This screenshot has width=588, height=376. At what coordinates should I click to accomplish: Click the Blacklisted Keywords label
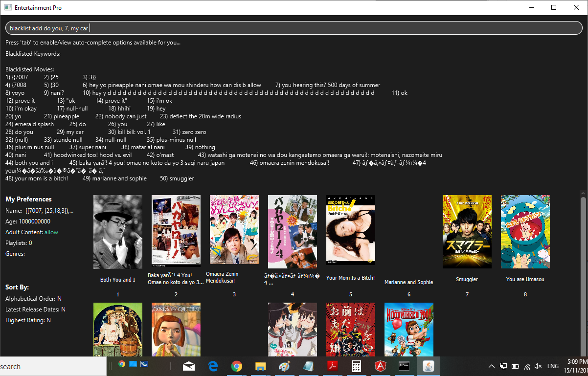coord(33,54)
